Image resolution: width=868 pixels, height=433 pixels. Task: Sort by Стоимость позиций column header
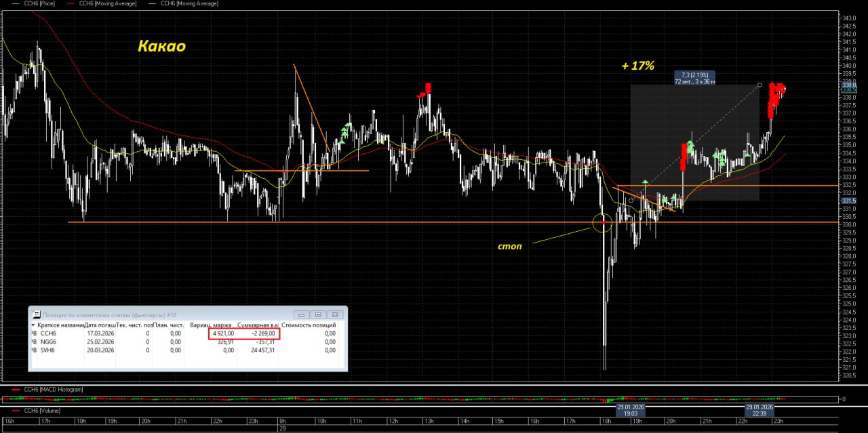[309, 325]
